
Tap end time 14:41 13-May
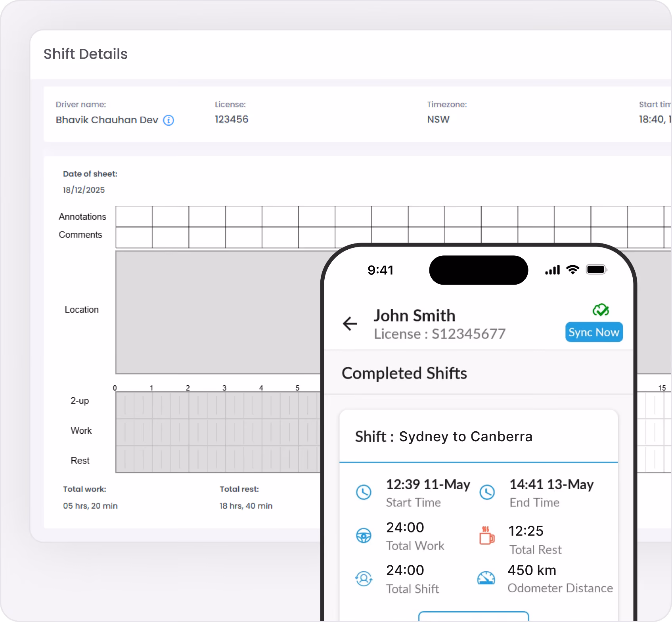[551, 484]
